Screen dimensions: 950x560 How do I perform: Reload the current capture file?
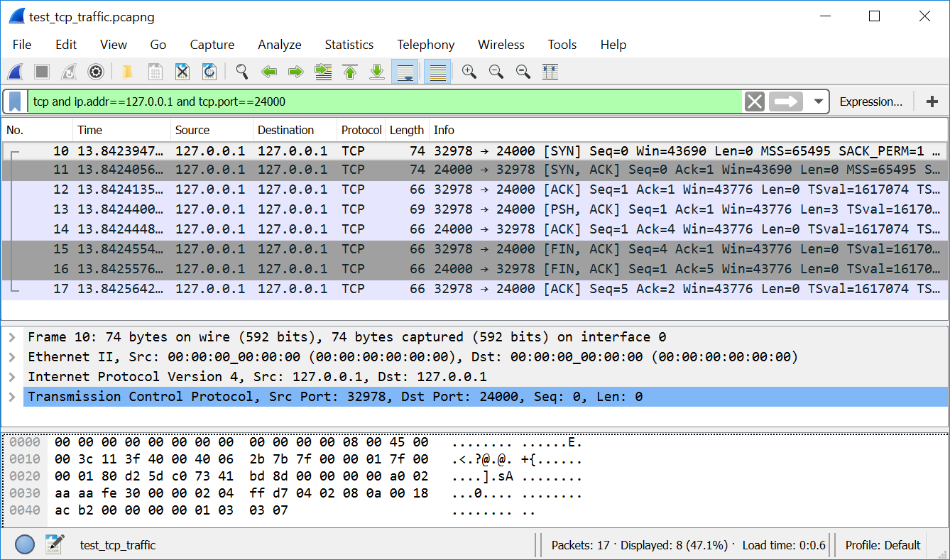[x=209, y=72]
